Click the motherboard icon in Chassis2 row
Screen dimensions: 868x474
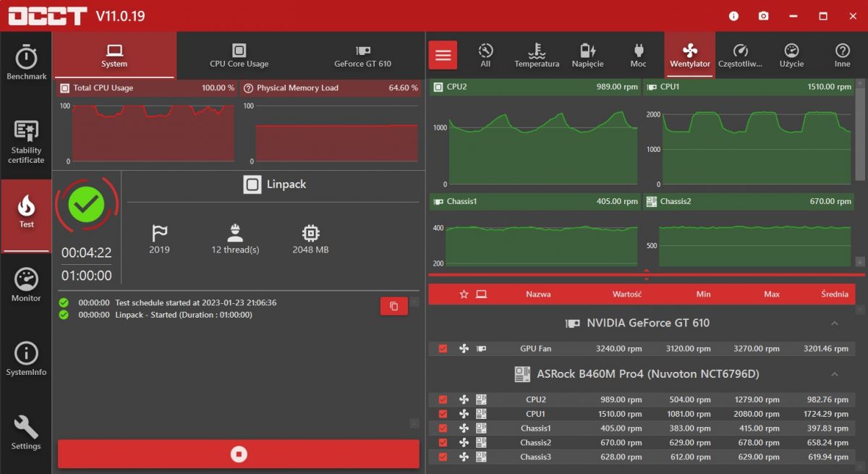point(481,442)
